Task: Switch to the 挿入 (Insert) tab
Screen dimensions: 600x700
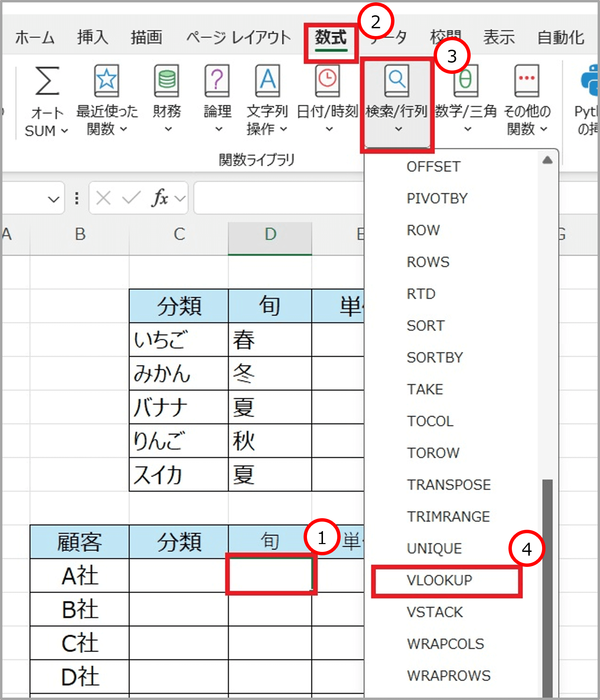Action: point(93,37)
